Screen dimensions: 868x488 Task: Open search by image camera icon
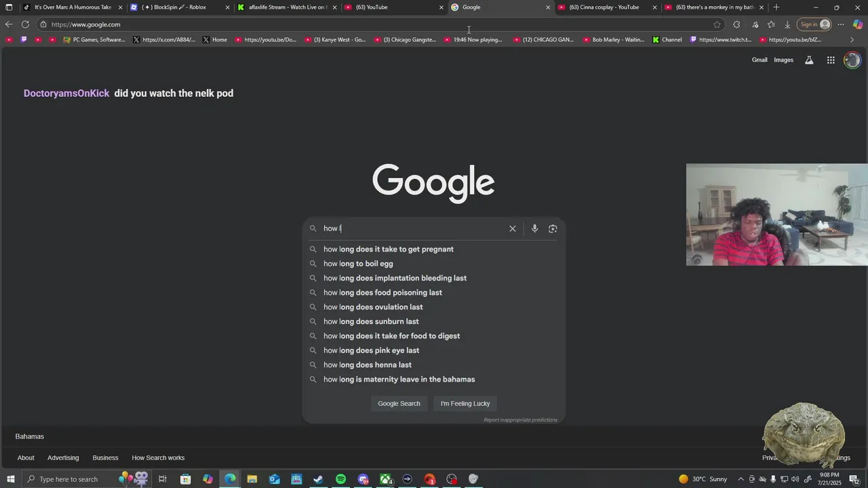pos(553,228)
